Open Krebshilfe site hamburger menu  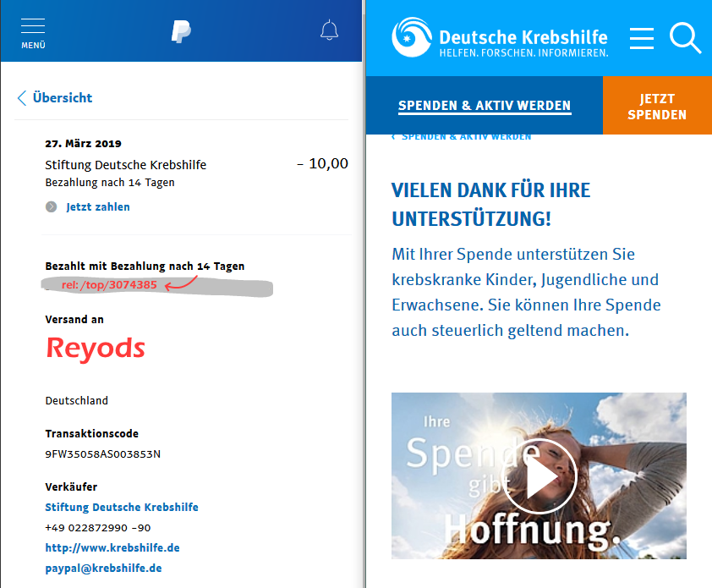642,38
